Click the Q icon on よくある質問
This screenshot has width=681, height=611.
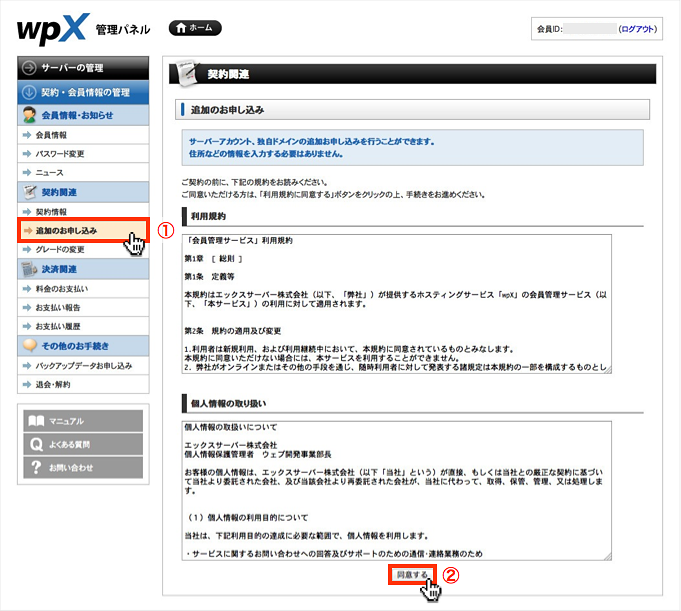[36, 444]
